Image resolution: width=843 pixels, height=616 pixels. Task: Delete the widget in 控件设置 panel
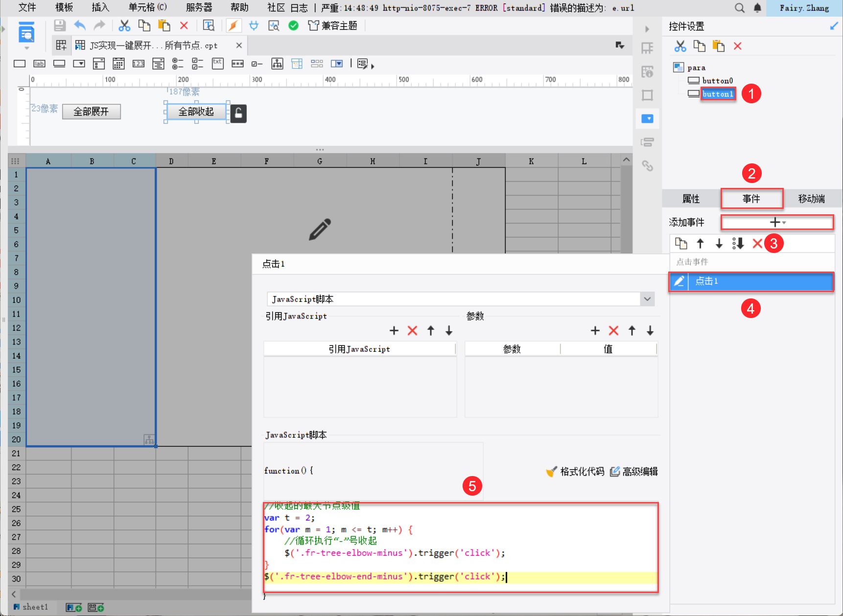pos(738,46)
